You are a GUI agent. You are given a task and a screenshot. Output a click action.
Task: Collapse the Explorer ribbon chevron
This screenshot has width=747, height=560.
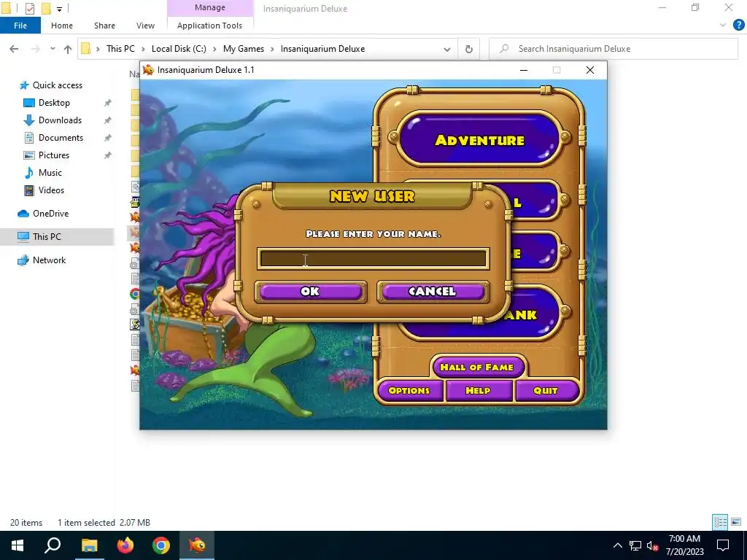723,26
